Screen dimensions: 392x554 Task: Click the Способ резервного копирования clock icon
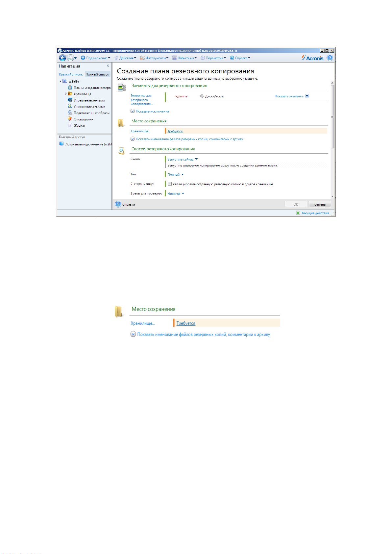point(122,151)
